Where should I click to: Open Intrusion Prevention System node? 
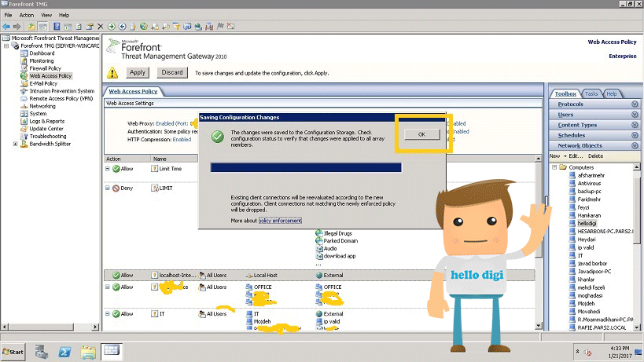pyautogui.click(x=61, y=91)
